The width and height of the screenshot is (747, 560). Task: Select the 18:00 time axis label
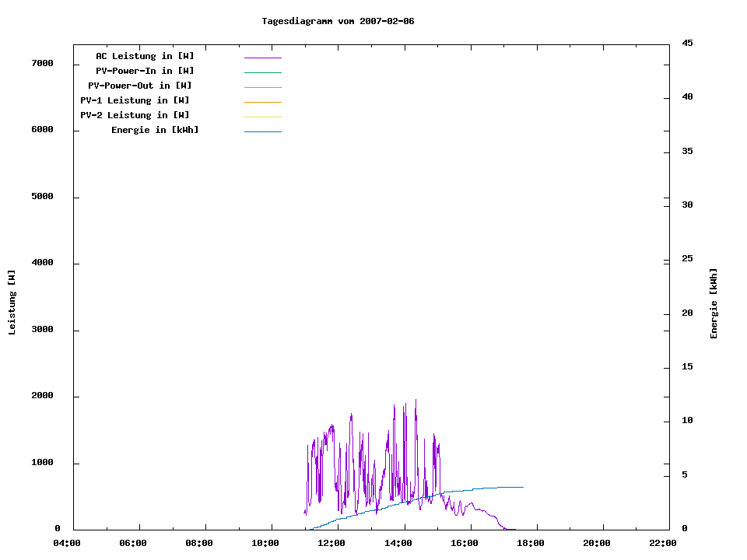530,543
